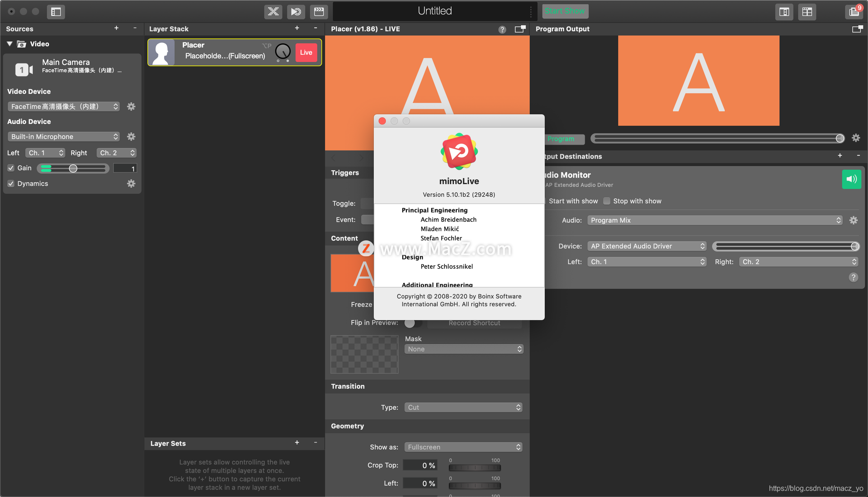Toggle Flip in Preview switch
The height and width of the screenshot is (497, 868).
(413, 323)
